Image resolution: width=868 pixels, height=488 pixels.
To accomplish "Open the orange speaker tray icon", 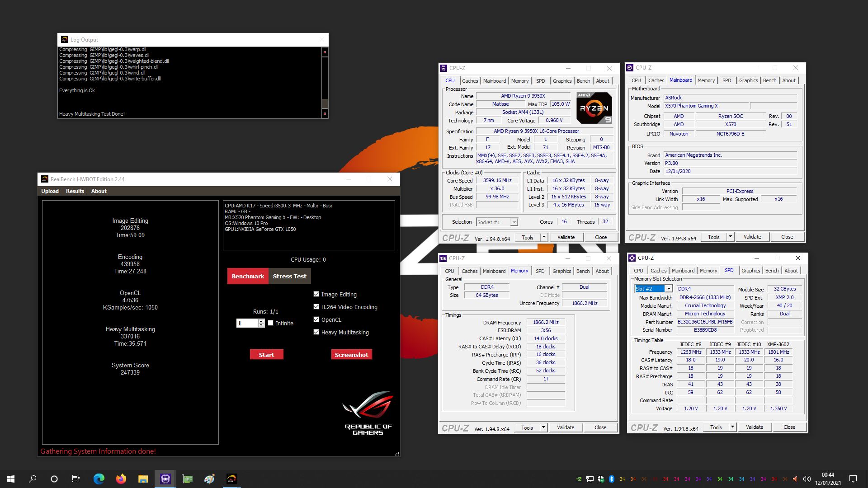I will [795, 479].
